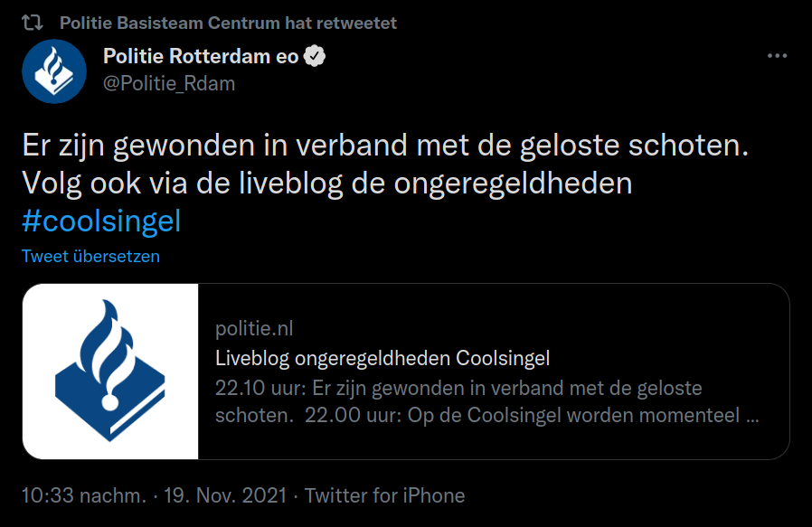Click the 22.10 uur card description line

point(458,388)
